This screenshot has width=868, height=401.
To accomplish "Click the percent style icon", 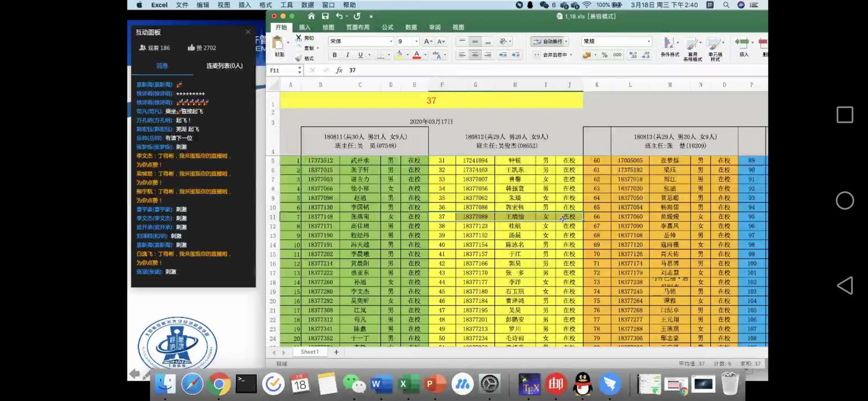I will click(x=605, y=55).
